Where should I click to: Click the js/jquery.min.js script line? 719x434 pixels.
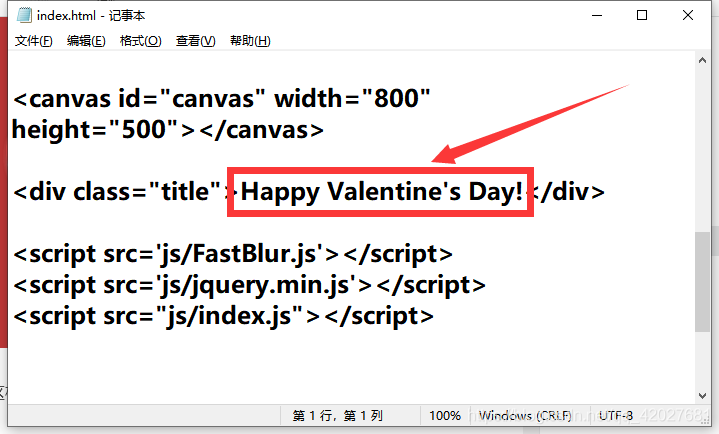click(249, 285)
